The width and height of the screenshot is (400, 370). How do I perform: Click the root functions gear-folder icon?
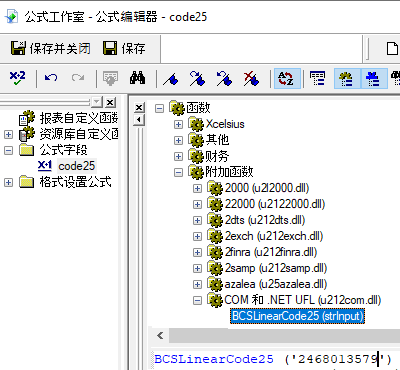[177, 107]
